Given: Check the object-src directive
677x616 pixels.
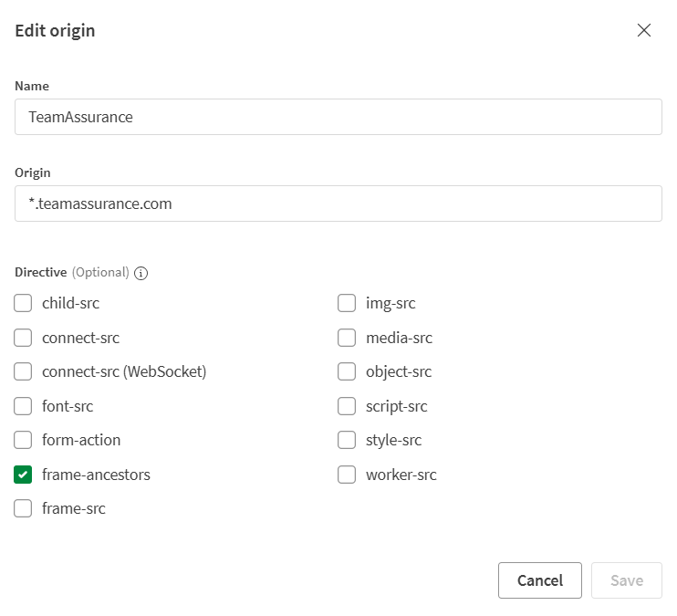Looking at the screenshot, I should tap(347, 371).
